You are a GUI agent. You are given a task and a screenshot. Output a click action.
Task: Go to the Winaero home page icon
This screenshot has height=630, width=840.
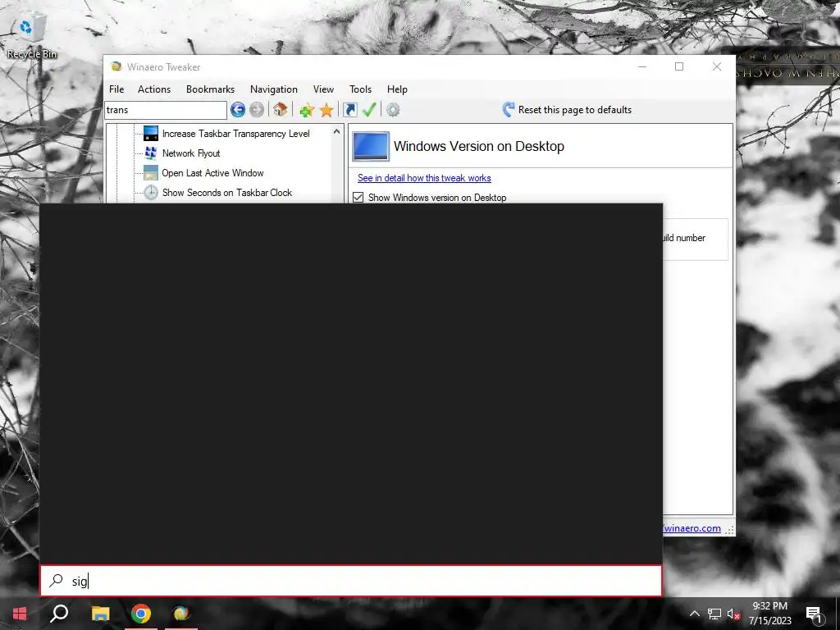tap(281, 110)
